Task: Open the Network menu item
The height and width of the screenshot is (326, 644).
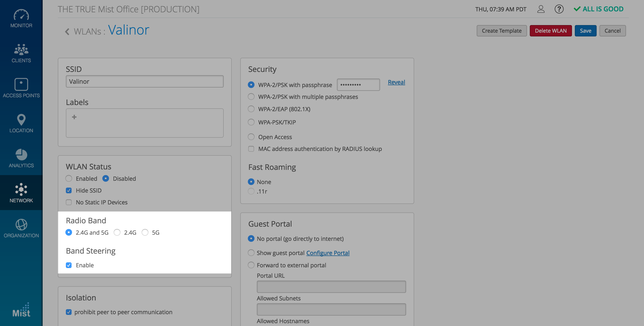Action: coord(21,193)
